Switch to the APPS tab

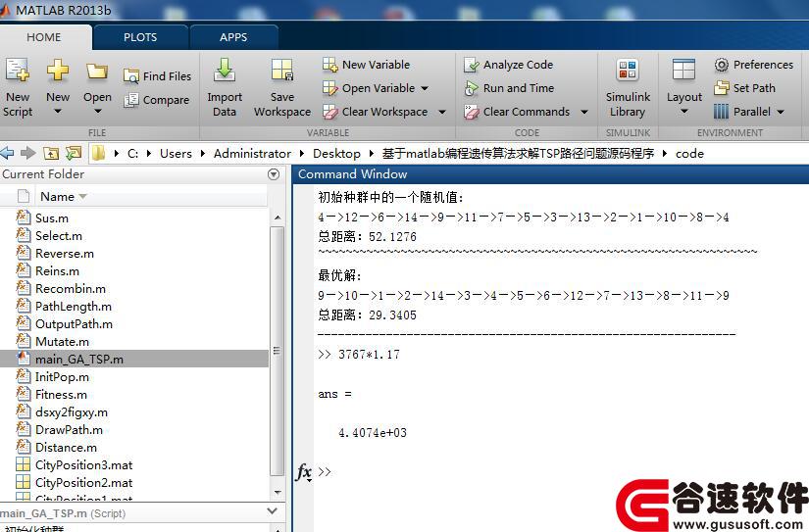coord(233,37)
